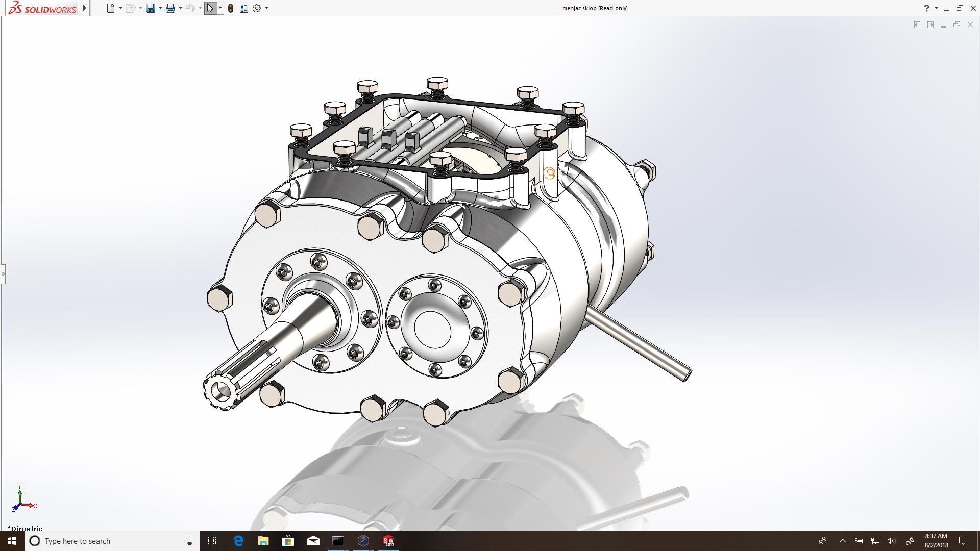Click the Help question mark icon
Viewport: 980px width, 551px height.
click(926, 8)
